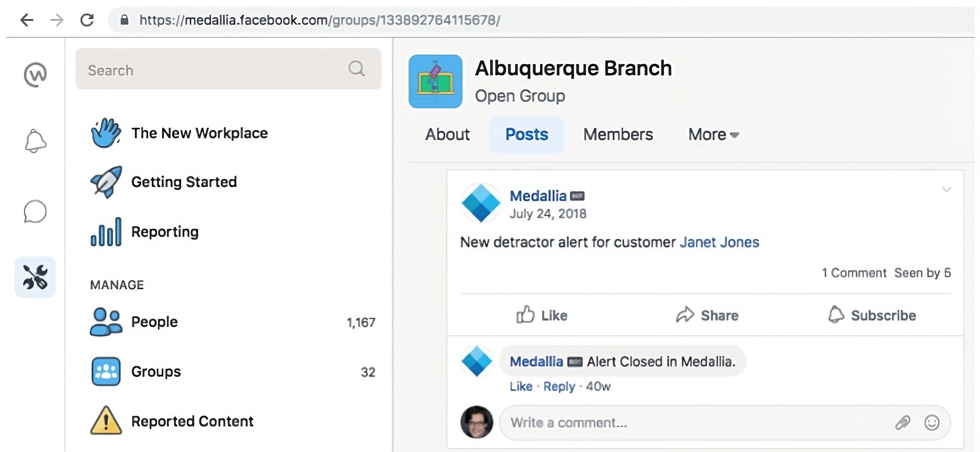The height and width of the screenshot is (452, 980).
Task: Click the Albuquerque Branch group icon
Action: pyautogui.click(x=435, y=81)
